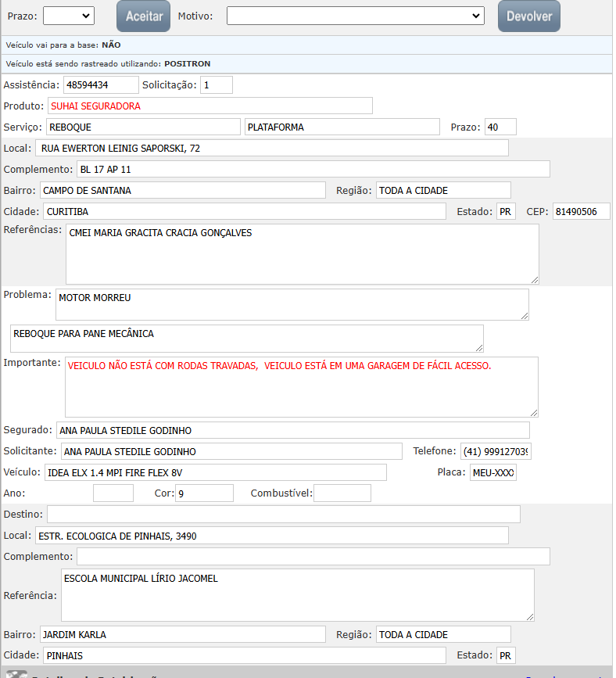Click the resize grip on Importante textarea
Image resolution: width=616 pixels, height=678 pixels.
[x=533, y=411]
